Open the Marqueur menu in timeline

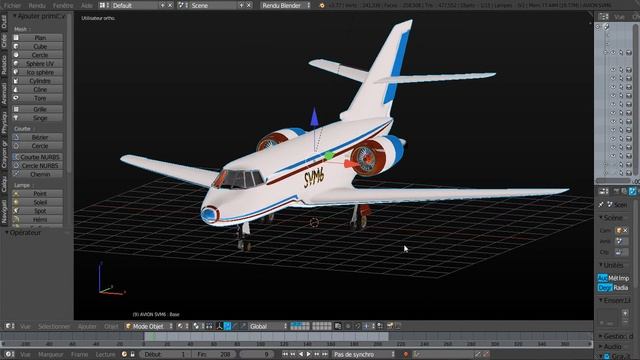(51, 354)
